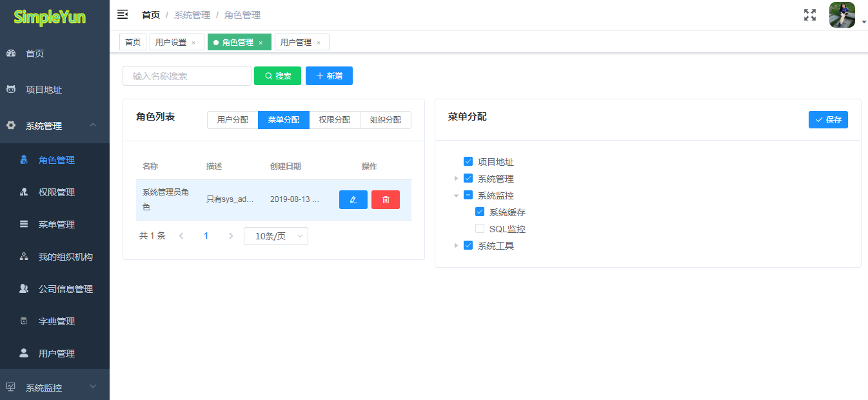Click the 保存 button
The height and width of the screenshot is (400, 868).
(x=828, y=119)
